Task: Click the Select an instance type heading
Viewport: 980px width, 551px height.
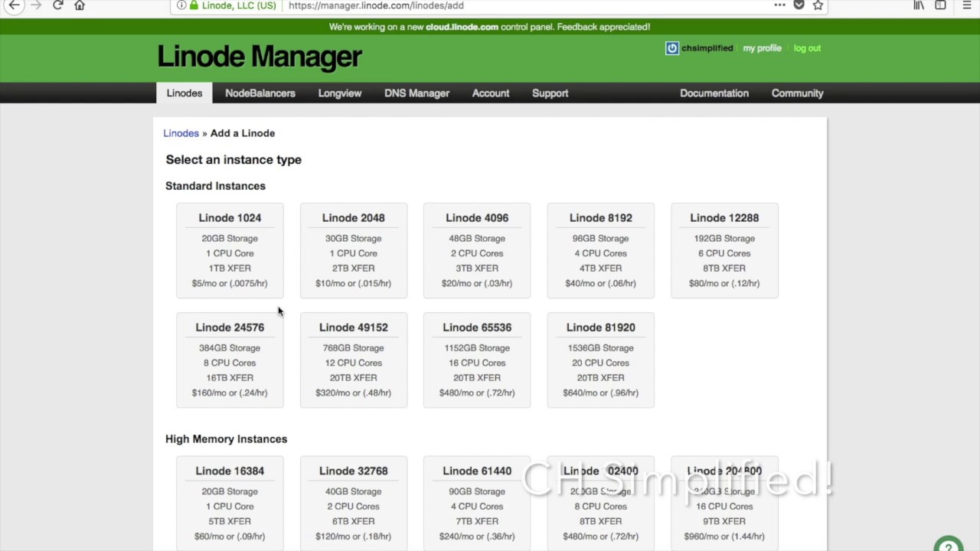Action: (234, 160)
